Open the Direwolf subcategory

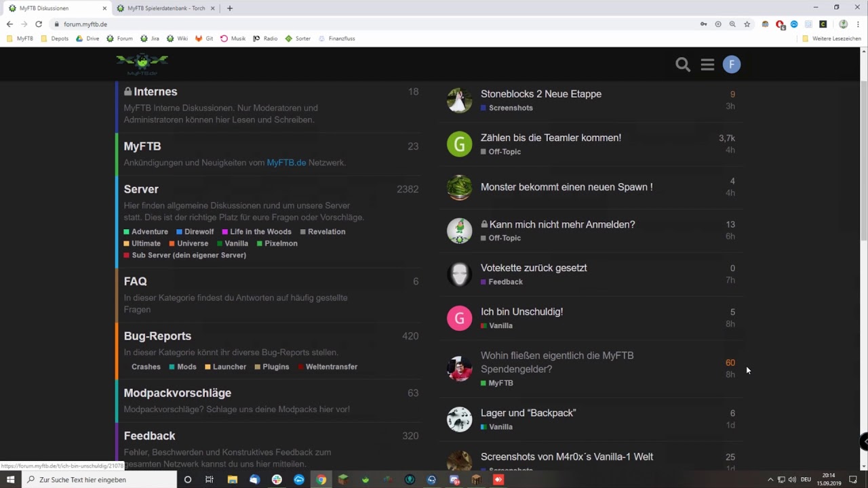click(195, 232)
